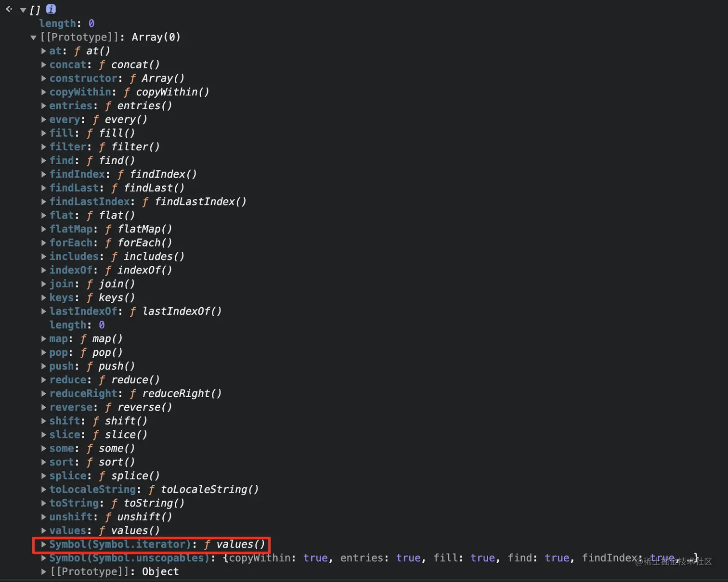728x582 pixels.
Task: Click the constructor property name
Action: pyautogui.click(x=83, y=78)
